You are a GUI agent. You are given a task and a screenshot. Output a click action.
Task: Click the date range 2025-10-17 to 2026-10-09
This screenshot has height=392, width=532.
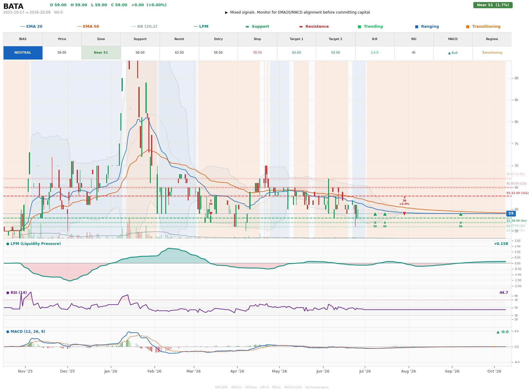[x=27, y=12]
